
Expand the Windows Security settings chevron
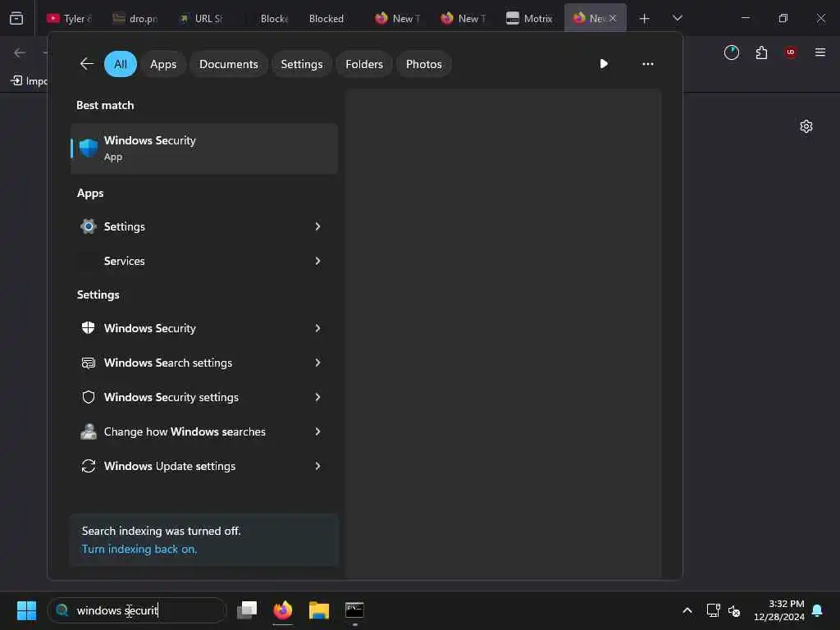(317, 397)
